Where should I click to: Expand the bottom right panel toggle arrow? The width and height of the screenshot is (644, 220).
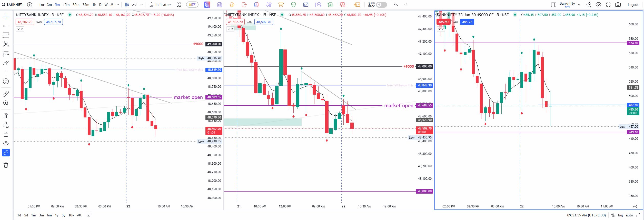(638, 215)
